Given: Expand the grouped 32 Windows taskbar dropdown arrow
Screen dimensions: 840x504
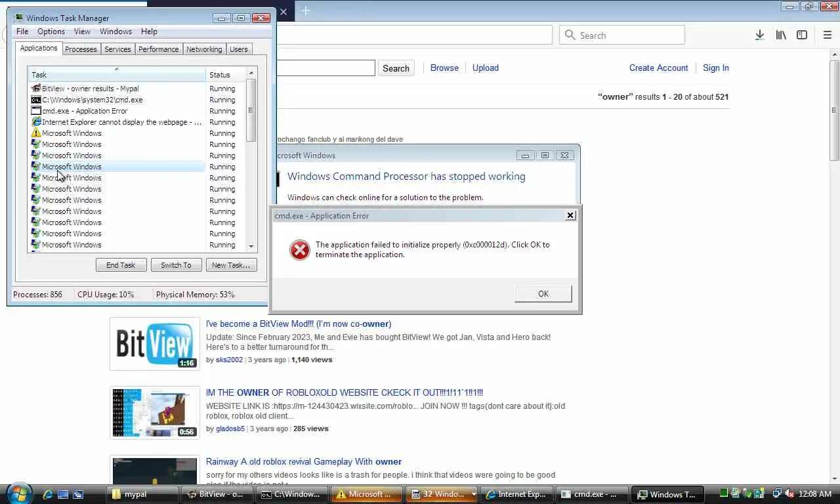Looking at the screenshot, I should [474, 494].
